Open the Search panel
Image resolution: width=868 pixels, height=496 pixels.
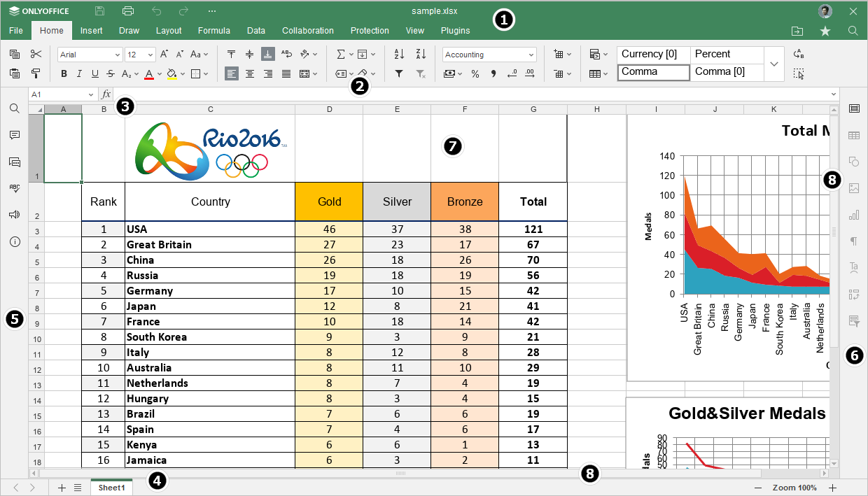15,108
